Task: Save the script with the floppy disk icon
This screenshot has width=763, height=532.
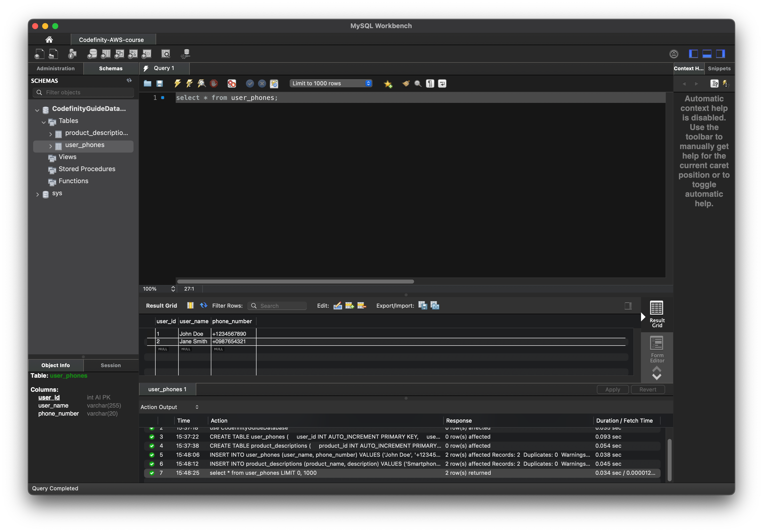Action: (x=160, y=83)
